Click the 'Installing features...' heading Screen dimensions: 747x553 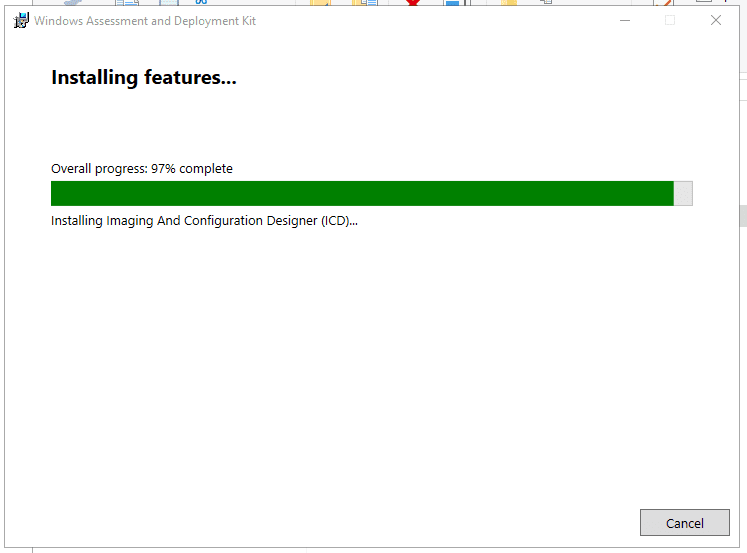[144, 77]
